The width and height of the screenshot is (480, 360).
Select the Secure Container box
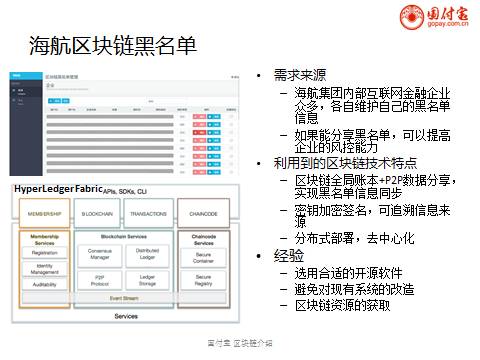[203, 258]
